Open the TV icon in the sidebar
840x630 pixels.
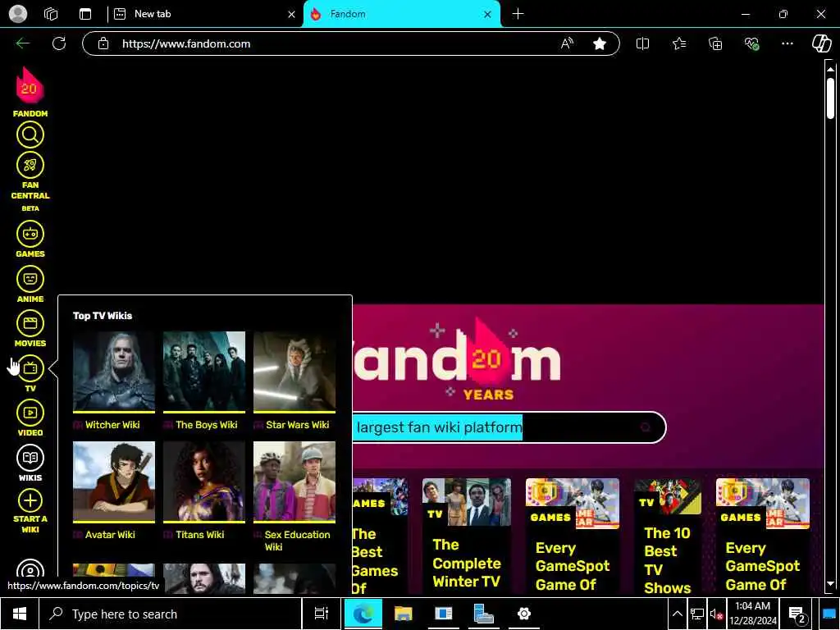tap(30, 368)
